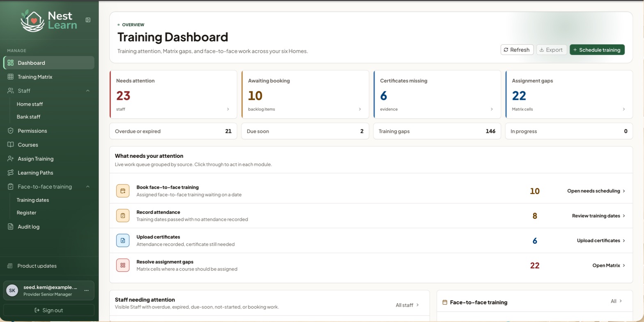Screen dimensions: 644x322
Task: Click the Training Matrix table icon
Action: click(11, 77)
